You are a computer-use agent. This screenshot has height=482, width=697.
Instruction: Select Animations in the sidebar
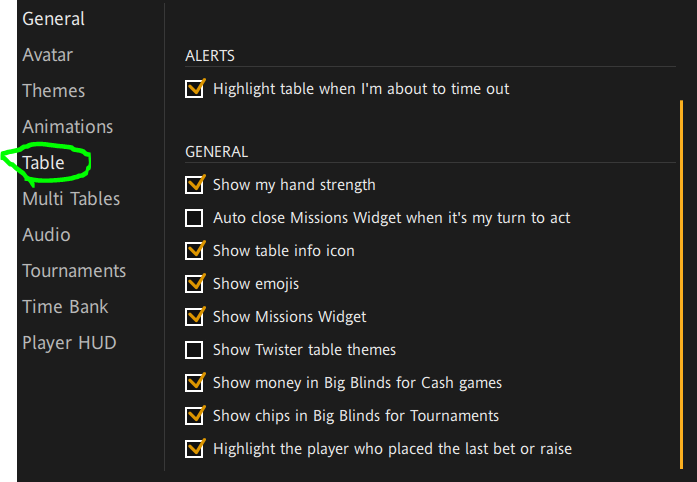click(x=68, y=127)
